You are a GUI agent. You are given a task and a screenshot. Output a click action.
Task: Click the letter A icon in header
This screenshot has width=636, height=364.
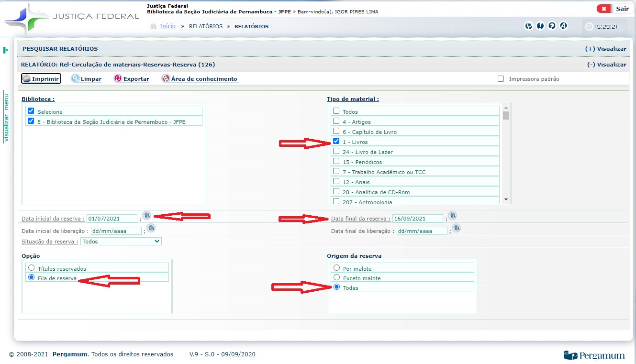point(563,26)
